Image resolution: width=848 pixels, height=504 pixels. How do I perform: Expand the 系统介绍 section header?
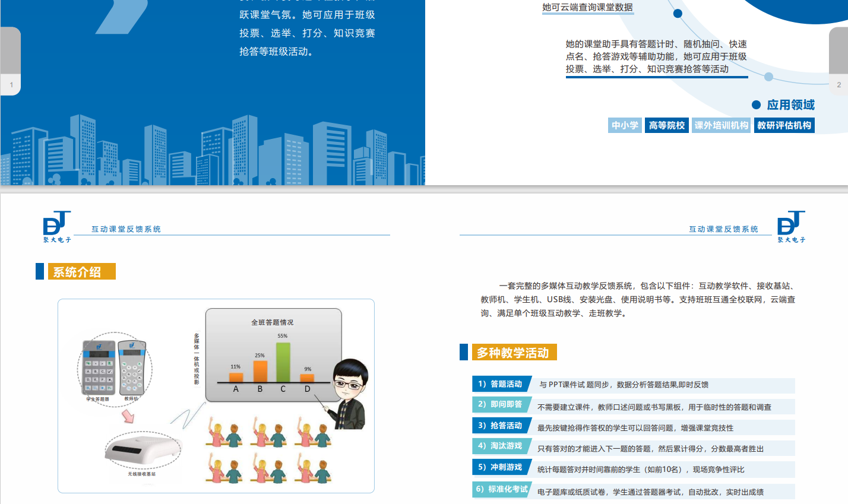[81, 271]
